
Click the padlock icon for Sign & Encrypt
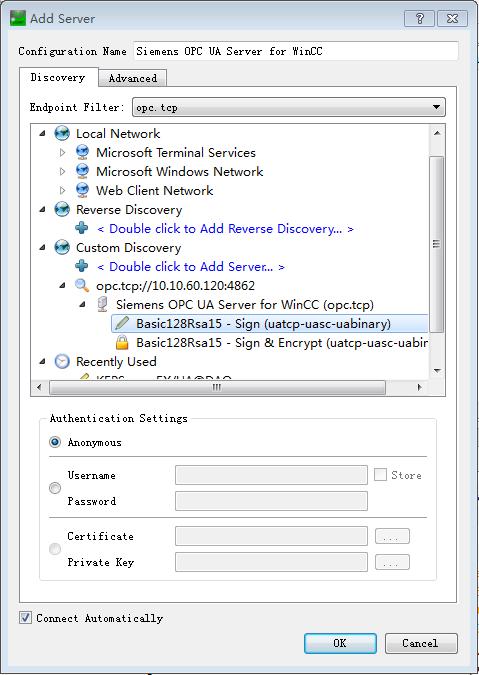122,343
